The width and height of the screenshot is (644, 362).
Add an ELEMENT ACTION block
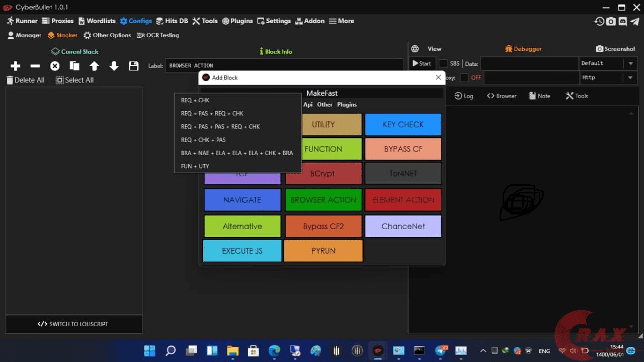403,200
